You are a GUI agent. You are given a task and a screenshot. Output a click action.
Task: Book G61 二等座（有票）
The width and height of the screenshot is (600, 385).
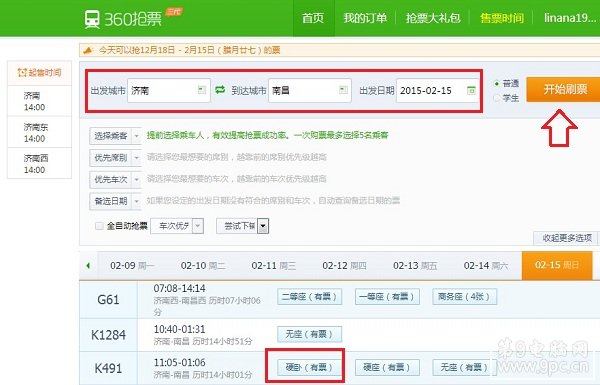coord(310,296)
